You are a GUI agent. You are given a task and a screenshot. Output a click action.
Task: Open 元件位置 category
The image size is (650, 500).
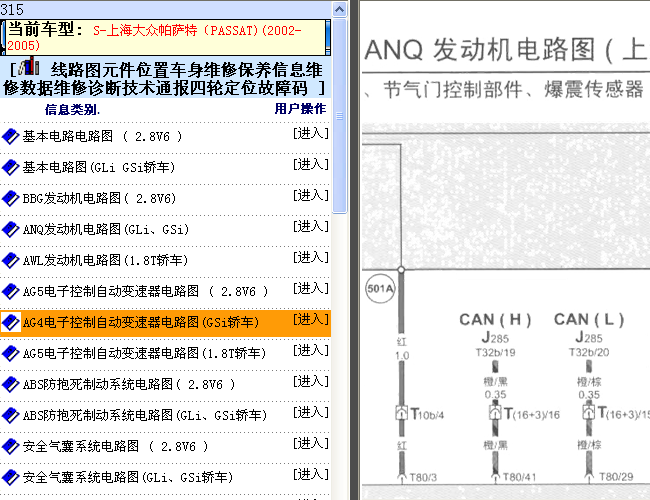tap(135, 70)
